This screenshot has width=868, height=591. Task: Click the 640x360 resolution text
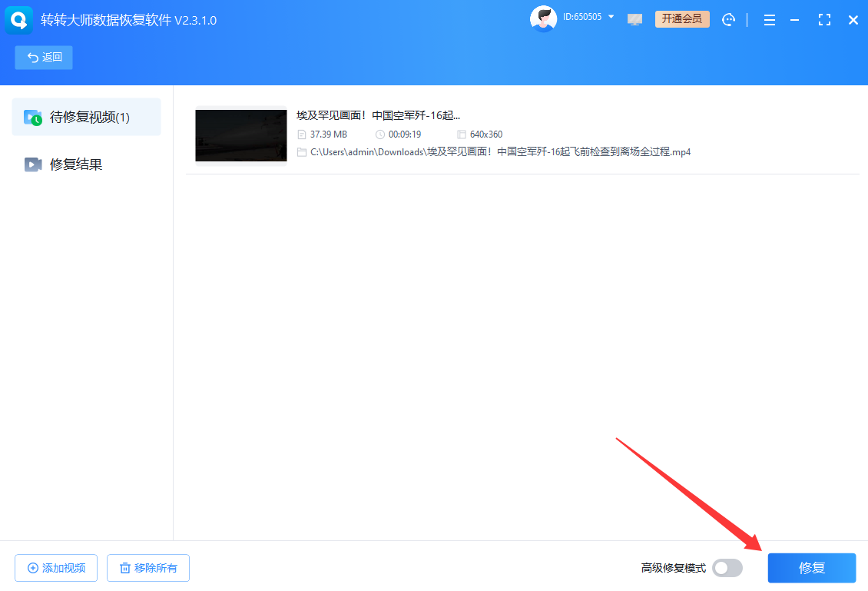click(486, 134)
